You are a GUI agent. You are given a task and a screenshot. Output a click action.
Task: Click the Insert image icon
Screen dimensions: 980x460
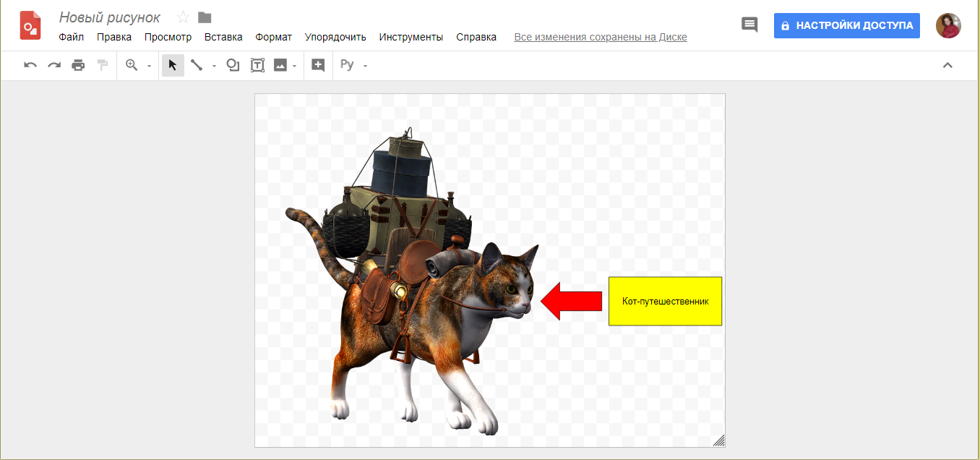click(x=281, y=65)
